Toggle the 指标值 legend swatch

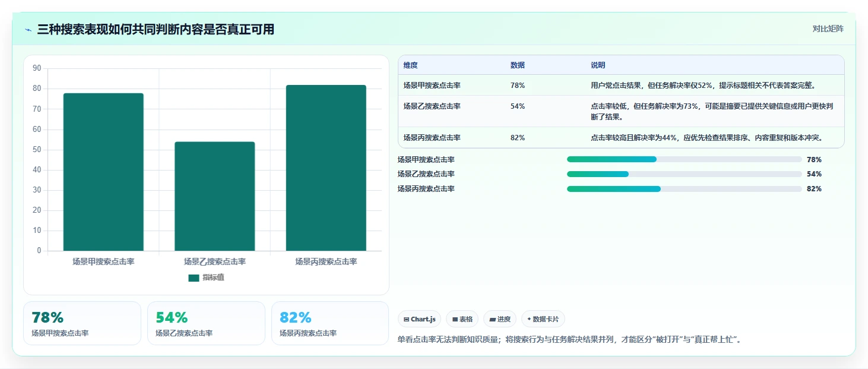coord(194,277)
